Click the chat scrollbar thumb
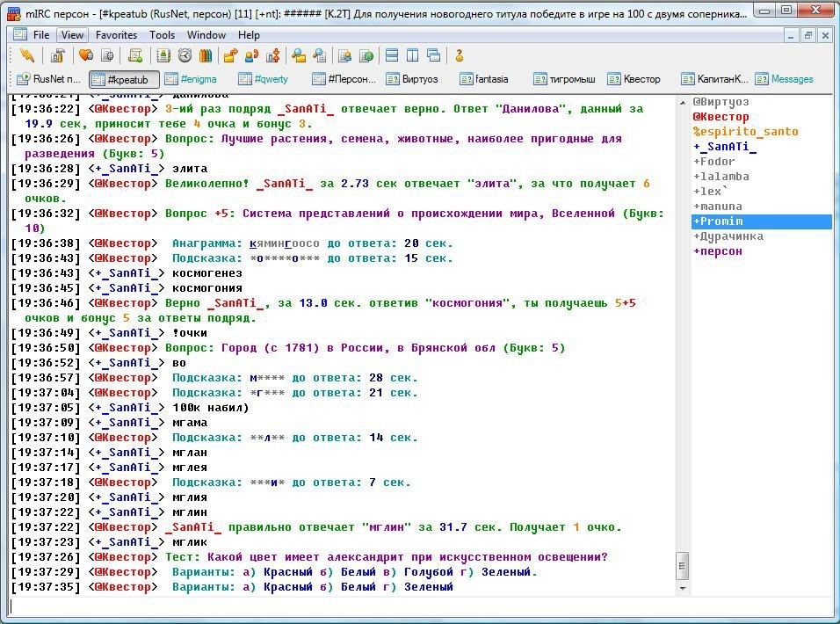Image resolution: width=840 pixels, height=624 pixels. 683,566
